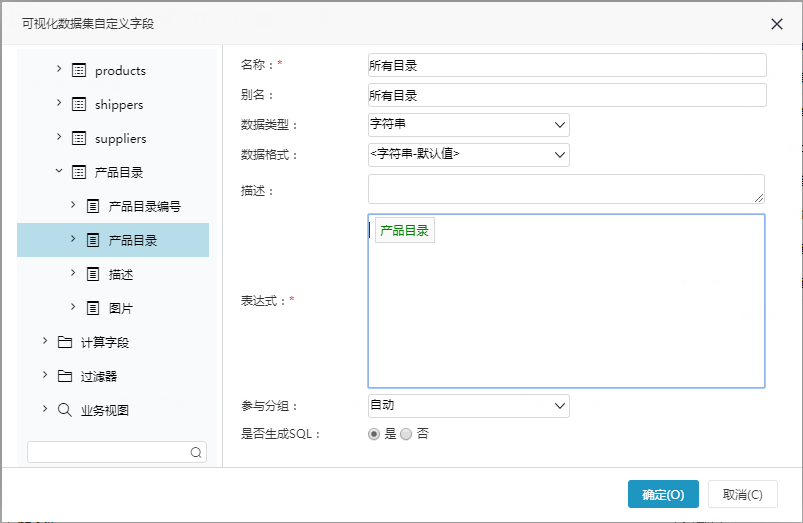Open the 参与分组 dropdown

(x=469, y=406)
